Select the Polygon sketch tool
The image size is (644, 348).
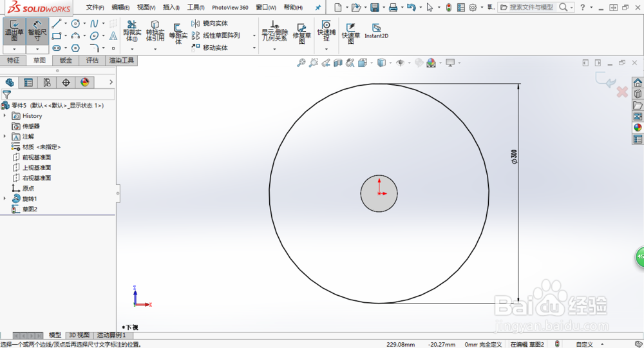[75, 48]
